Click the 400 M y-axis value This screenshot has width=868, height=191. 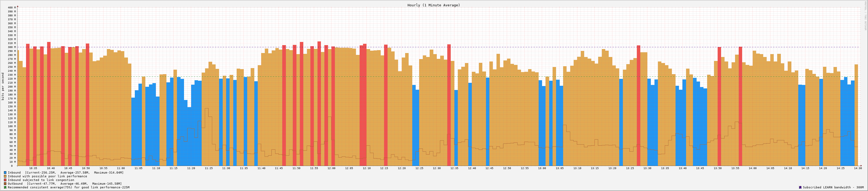(12, 7)
